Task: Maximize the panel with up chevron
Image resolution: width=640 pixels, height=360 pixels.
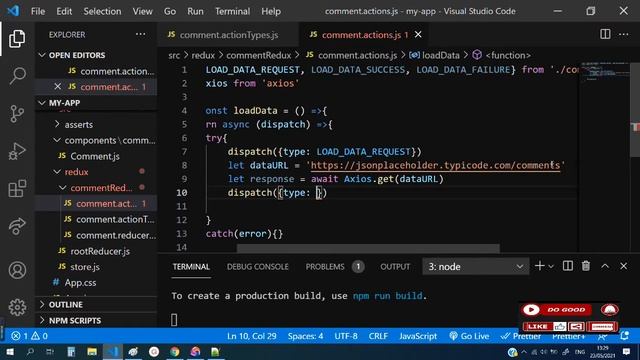Action: click(x=605, y=266)
